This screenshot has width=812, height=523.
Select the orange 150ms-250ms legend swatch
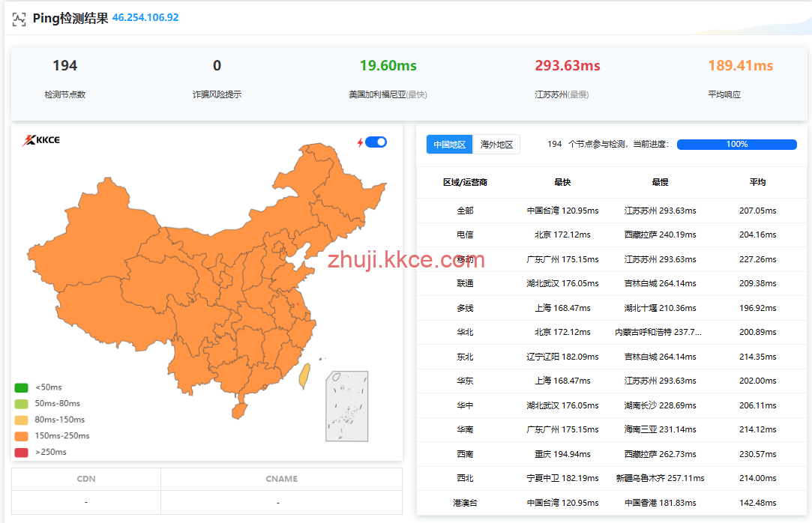22,436
